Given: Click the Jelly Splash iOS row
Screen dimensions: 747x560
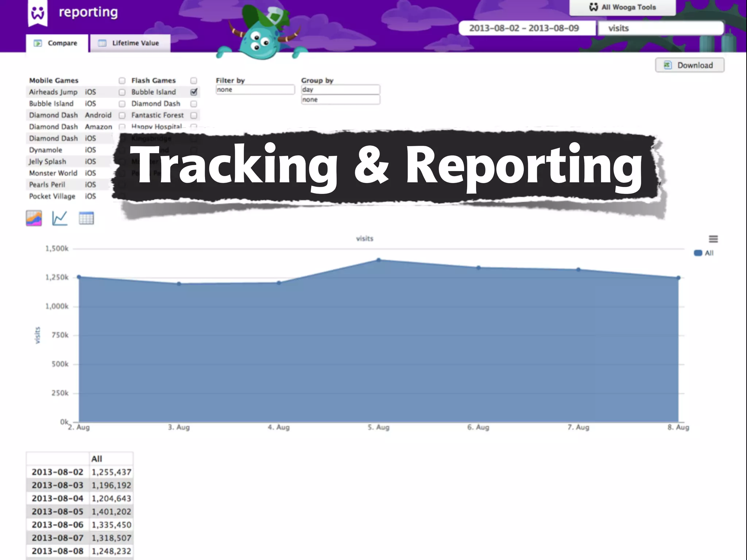Looking at the screenshot, I should click(x=69, y=162).
